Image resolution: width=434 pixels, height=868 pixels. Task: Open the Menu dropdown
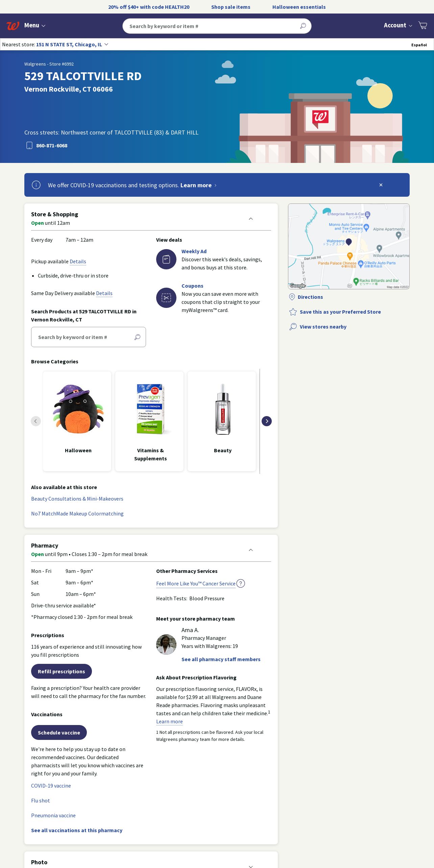tap(34, 25)
